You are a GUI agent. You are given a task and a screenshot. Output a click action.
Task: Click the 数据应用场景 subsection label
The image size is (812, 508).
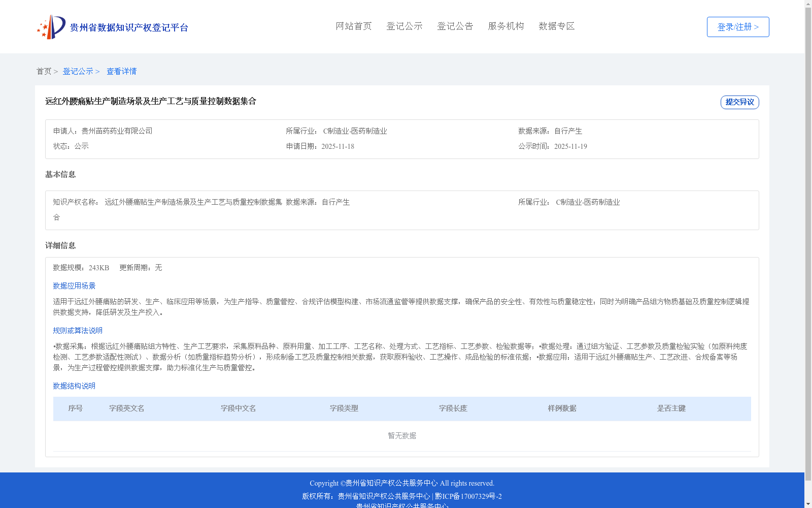(x=74, y=286)
